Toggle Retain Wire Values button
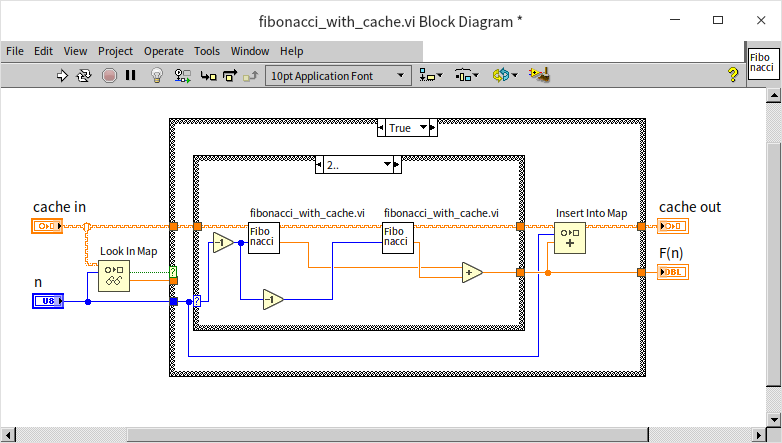The image size is (782, 443). (182, 75)
